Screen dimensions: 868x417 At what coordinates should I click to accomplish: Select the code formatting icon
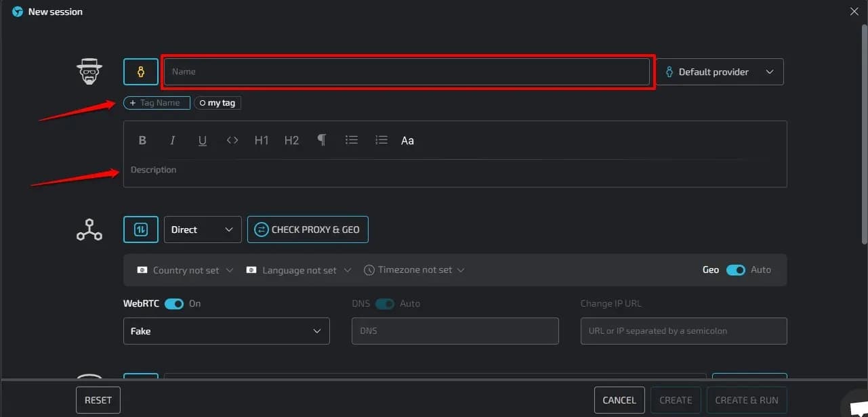232,140
